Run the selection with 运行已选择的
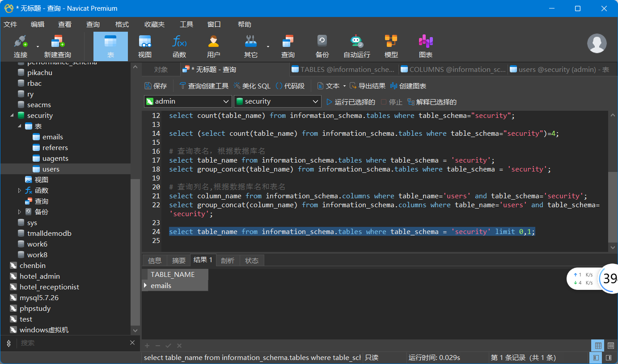This screenshot has width=618, height=364. pyautogui.click(x=351, y=102)
